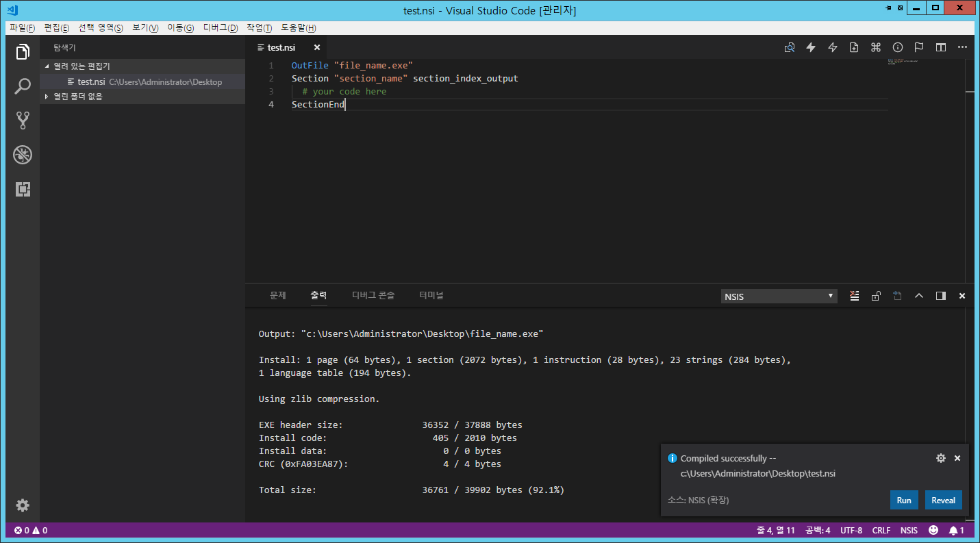Click the 'Total size:' output line
Image resolution: width=980 pixels, height=543 pixels.
click(x=411, y=490)
